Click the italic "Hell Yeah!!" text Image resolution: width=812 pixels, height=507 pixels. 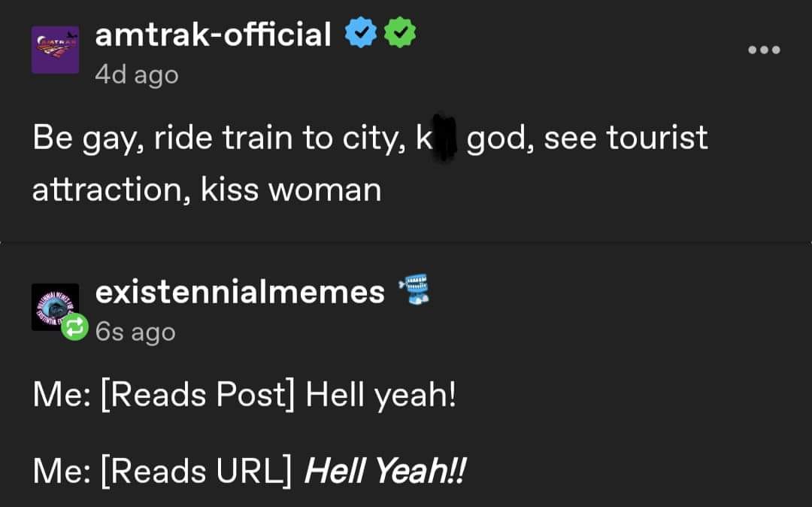[385, 472]
